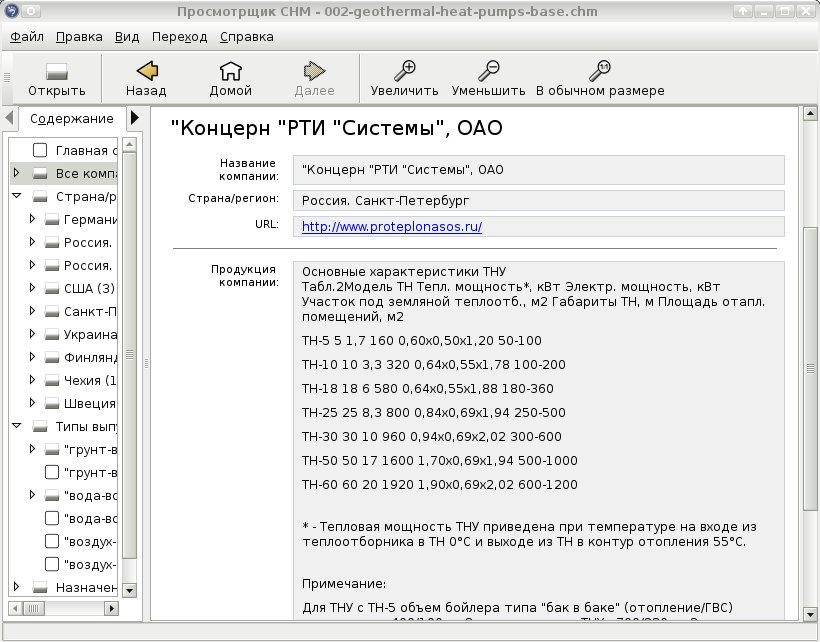
Task: Click the page icon of the non-expandable "вода-во entry
Action: coord(52,518)
